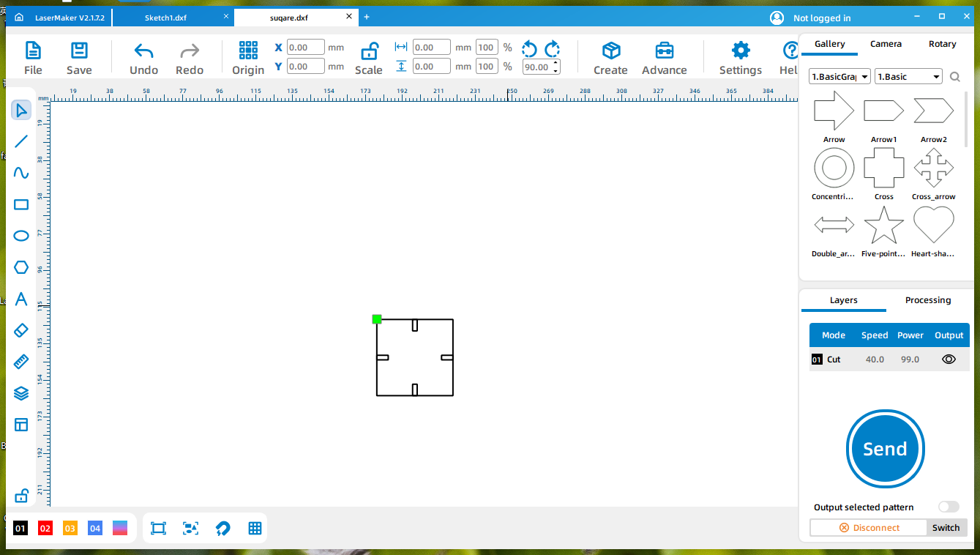
Task: Expand the 1.BasicGrap category dropdown
Action: [x=840, y=77]
